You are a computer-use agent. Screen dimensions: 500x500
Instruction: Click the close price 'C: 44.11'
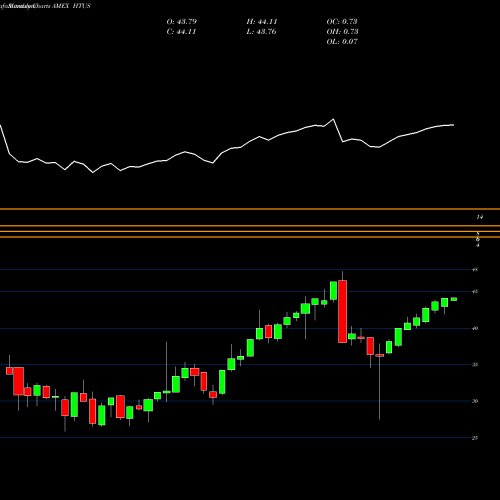(x=181, y=32)
